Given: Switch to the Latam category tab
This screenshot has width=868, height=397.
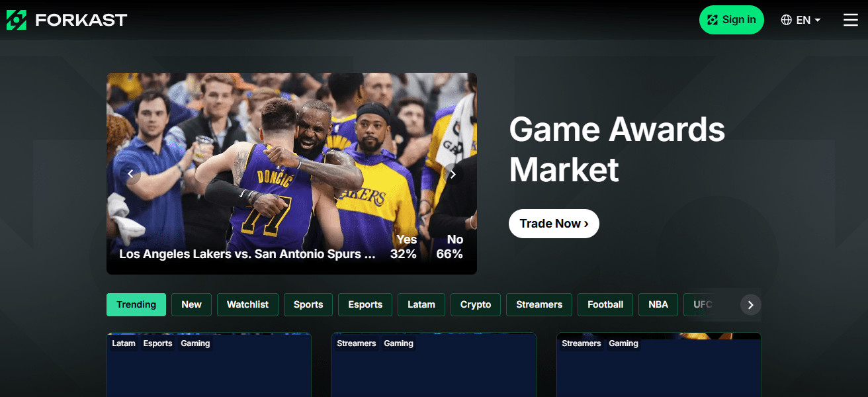Looking at the screenshot, I should coord(421,304).
